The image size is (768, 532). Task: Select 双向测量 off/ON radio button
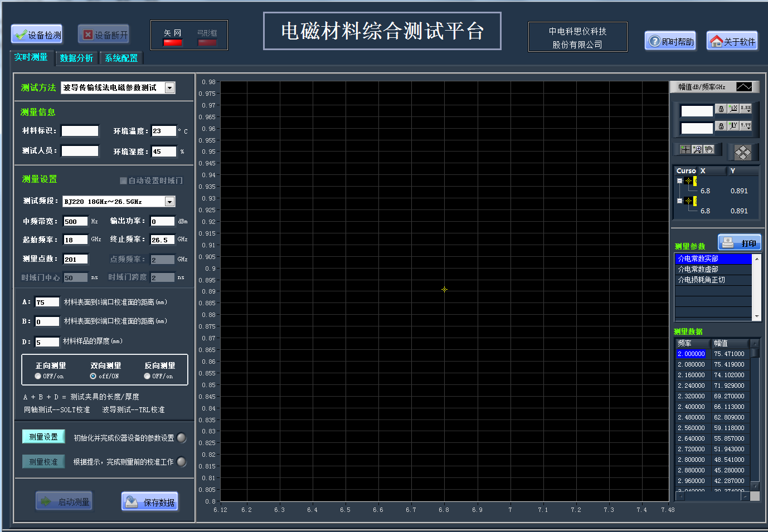pyautogui.click(x=93, y=376)
